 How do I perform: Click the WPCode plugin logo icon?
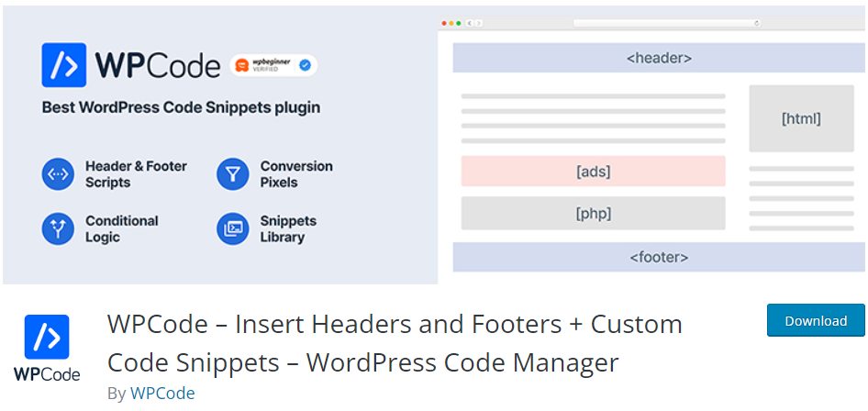(47, 348)
